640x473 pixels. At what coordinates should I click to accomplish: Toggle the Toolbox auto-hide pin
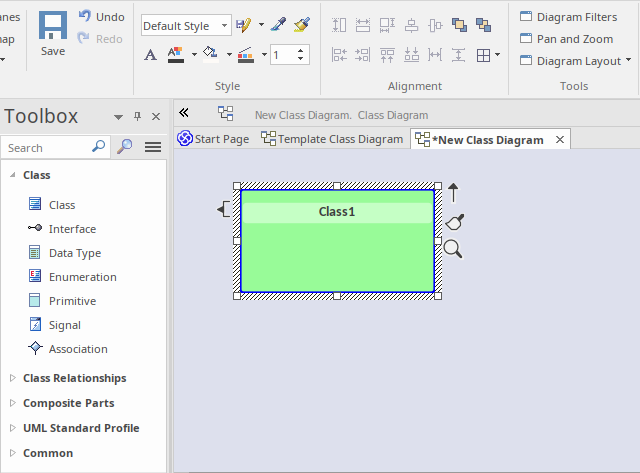pos(138,117)
